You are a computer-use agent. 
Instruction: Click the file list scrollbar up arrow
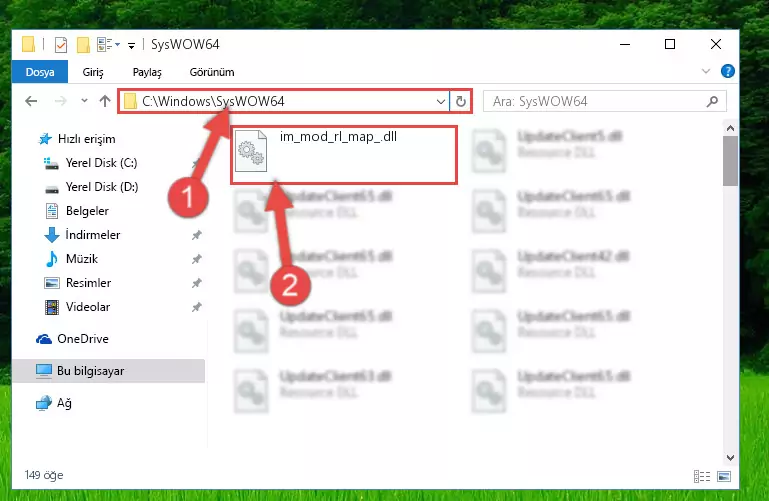(730, 128)
